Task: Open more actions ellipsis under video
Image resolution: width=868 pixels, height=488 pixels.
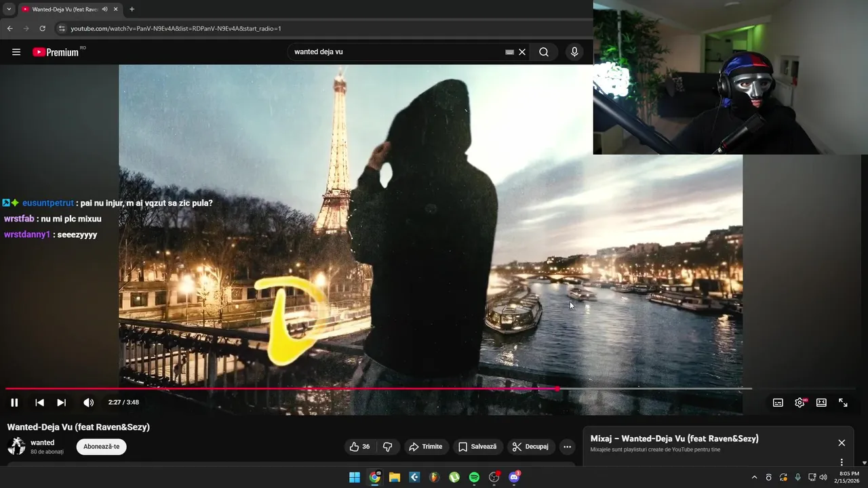Action: [x=567, y=447]
